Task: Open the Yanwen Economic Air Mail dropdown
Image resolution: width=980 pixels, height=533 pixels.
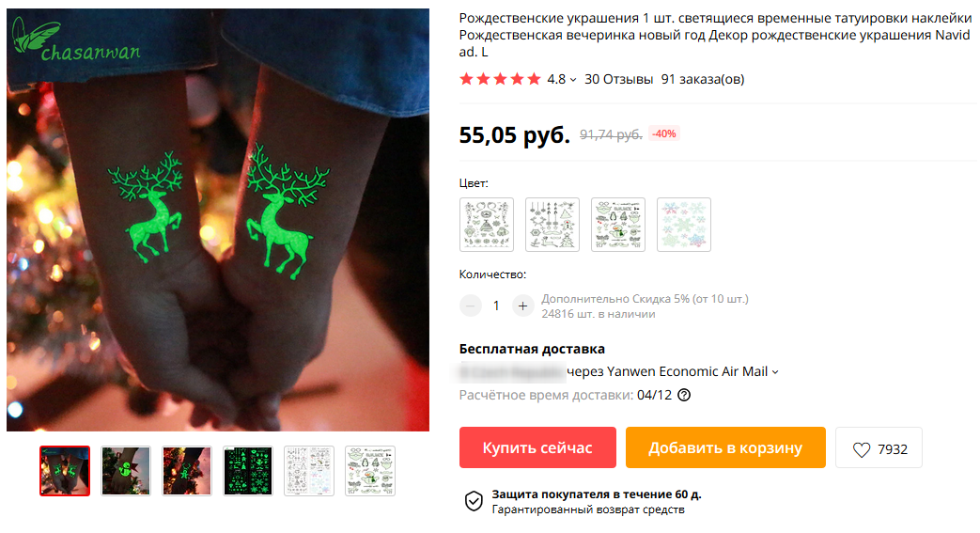Action: coord(775,372)
